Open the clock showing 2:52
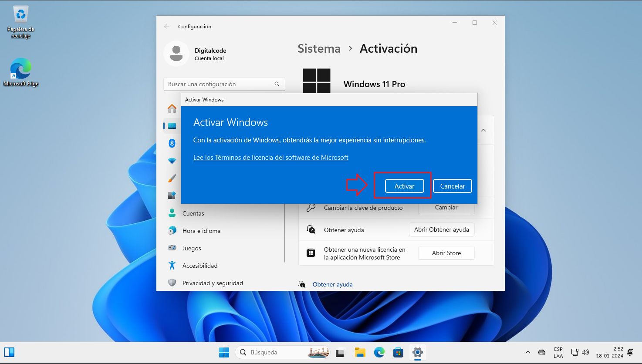This screenshot has height=364, width=642. click(609, 352)
